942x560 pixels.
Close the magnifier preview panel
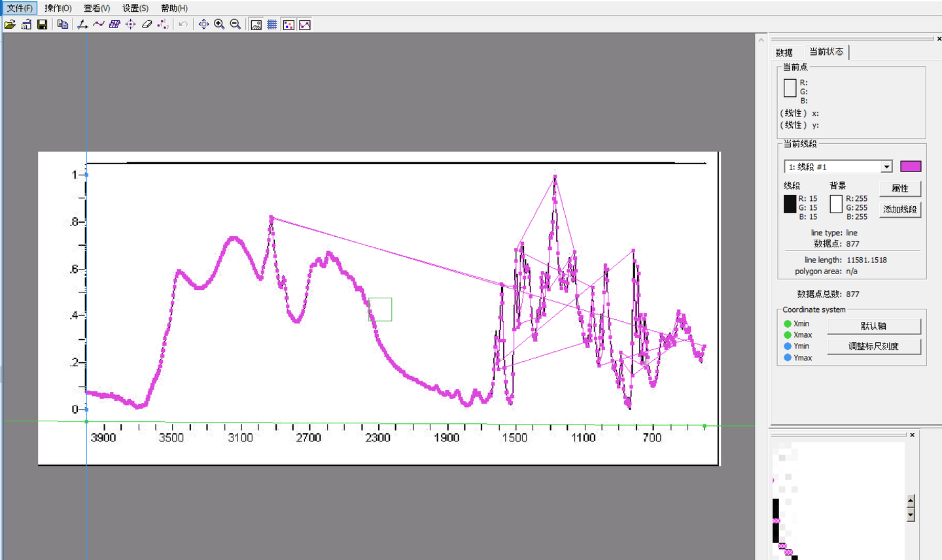912,434
